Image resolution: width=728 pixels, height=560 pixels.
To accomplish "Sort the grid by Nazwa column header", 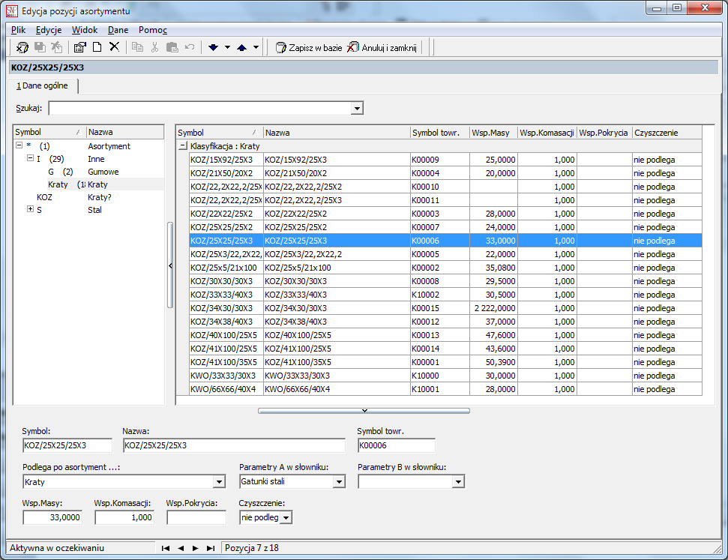I will click(337, 133).
